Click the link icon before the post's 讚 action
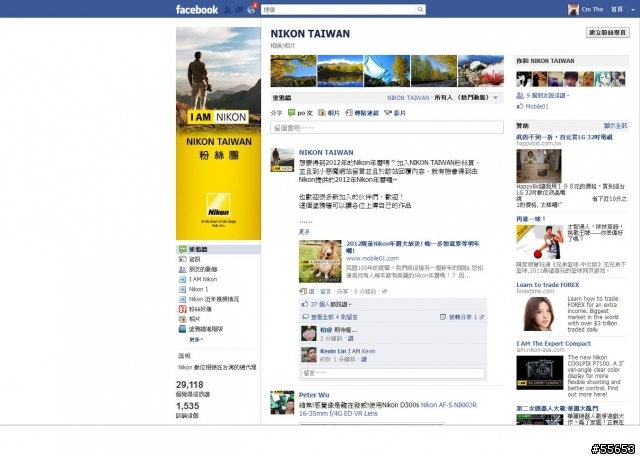This screenshot has width=640, height=457. click(x=303, y=291)
